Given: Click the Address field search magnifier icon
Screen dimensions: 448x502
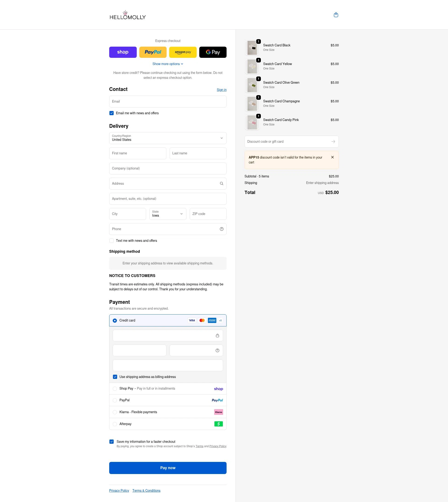Looking at the screenshot, I should tap(221, 183).
